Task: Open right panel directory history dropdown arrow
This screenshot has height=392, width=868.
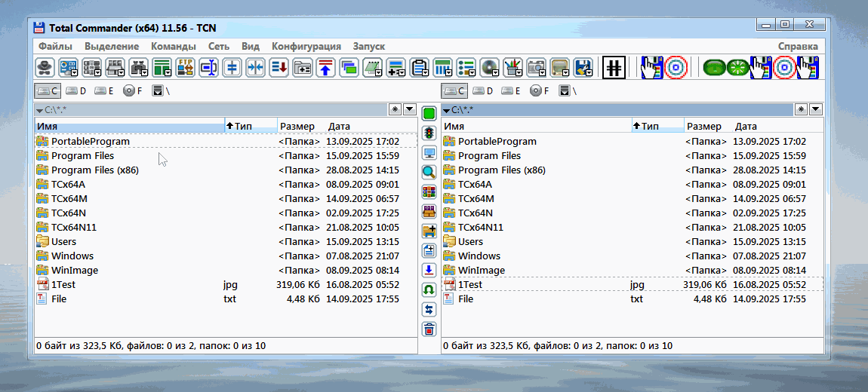Action: (816, 109)
